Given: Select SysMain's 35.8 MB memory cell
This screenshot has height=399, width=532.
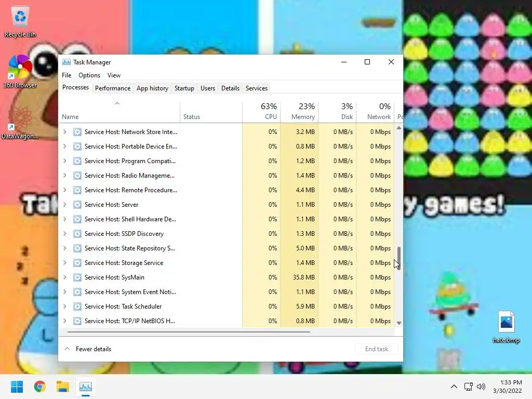Looking at the screenshot, I should (x=300, y=277).
